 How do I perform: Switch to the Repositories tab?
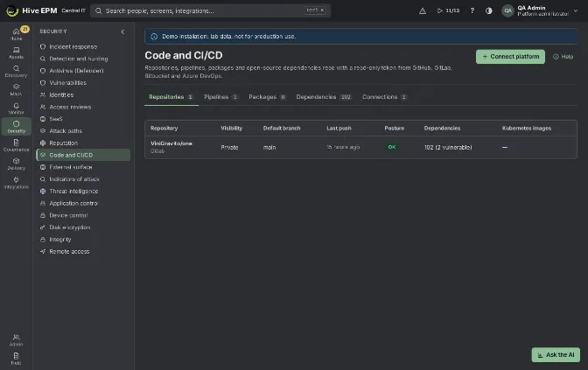[x=171, y=97]
